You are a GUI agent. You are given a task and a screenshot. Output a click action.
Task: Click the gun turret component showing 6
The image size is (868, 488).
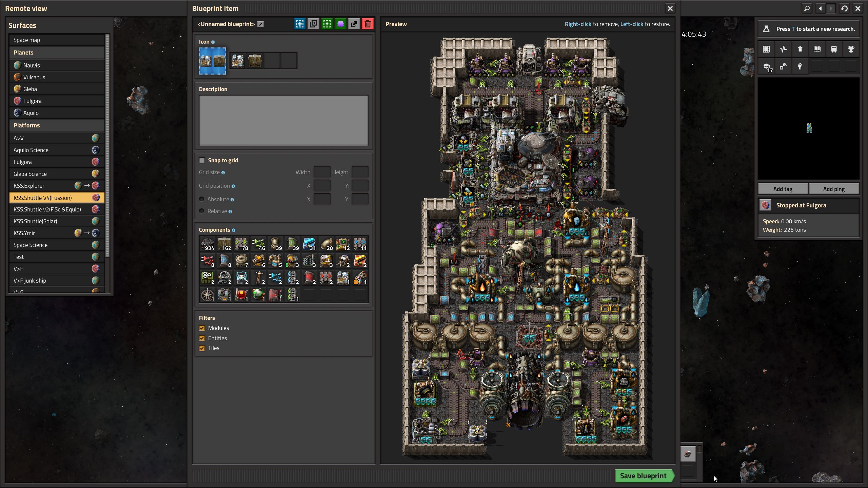(x=258, y=261)
